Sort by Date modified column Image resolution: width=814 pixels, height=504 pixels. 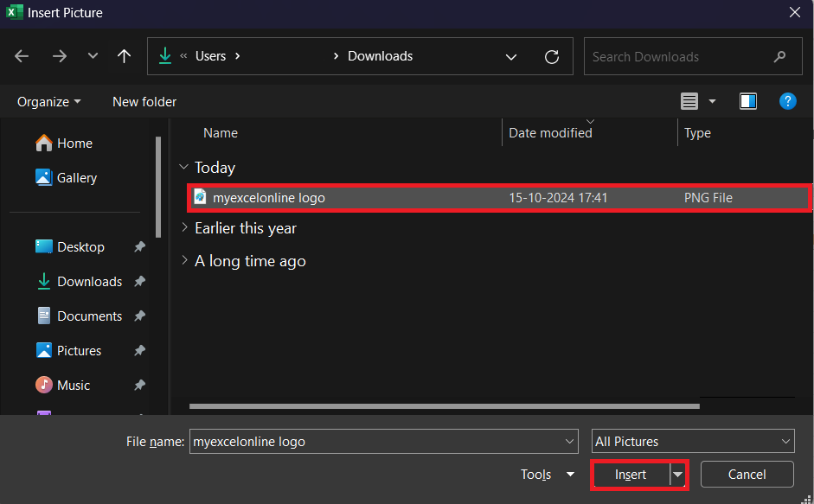(550, 133)
